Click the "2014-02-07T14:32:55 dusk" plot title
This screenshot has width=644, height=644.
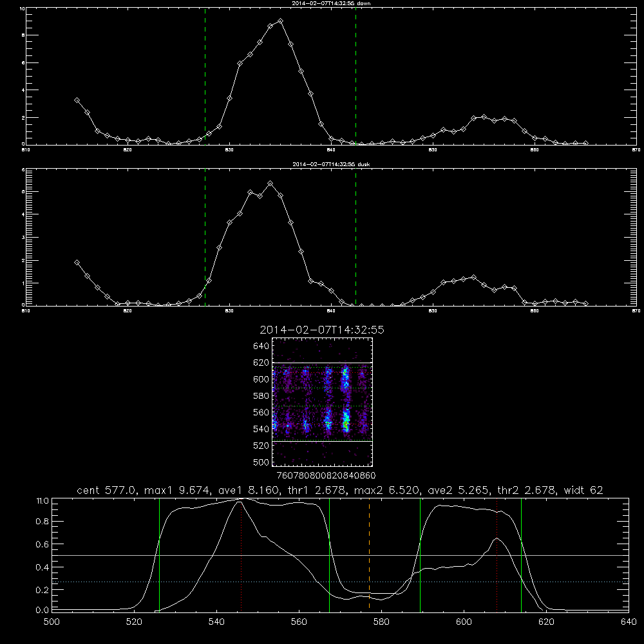(331, 164)
